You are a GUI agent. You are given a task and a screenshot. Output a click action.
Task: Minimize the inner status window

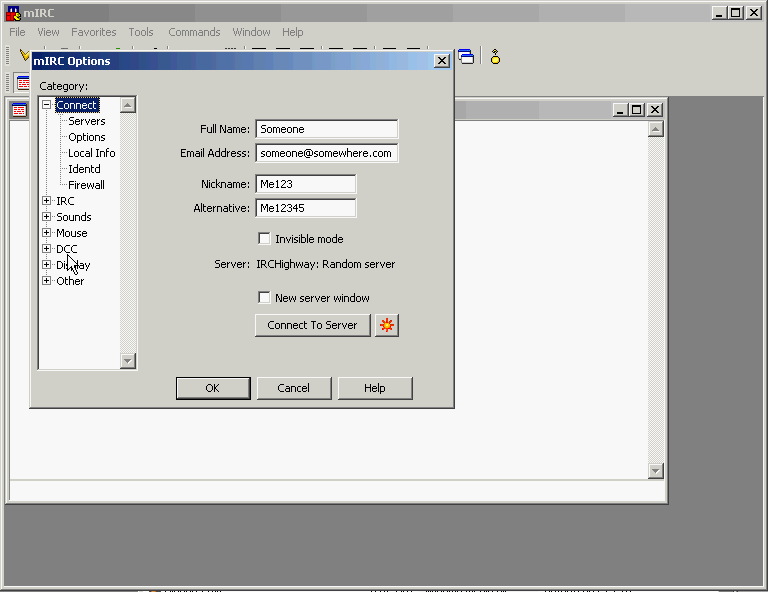(620, 110)
